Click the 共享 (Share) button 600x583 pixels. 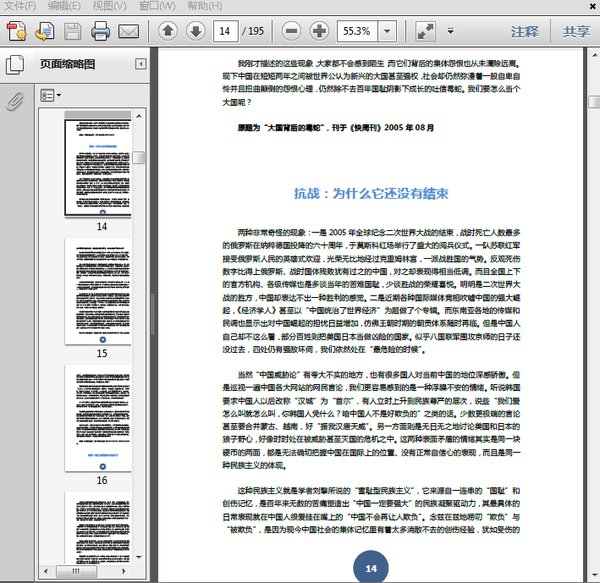[x=576, y=31]
